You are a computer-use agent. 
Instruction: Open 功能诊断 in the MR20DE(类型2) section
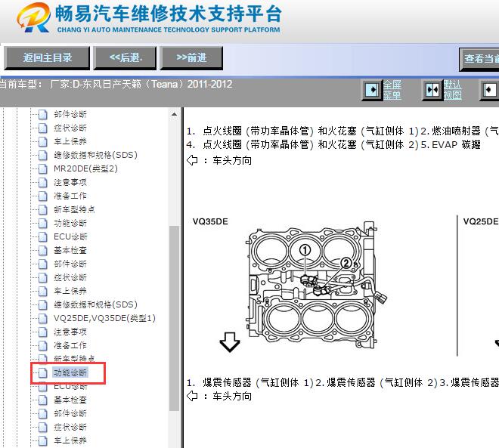(70, 223)
